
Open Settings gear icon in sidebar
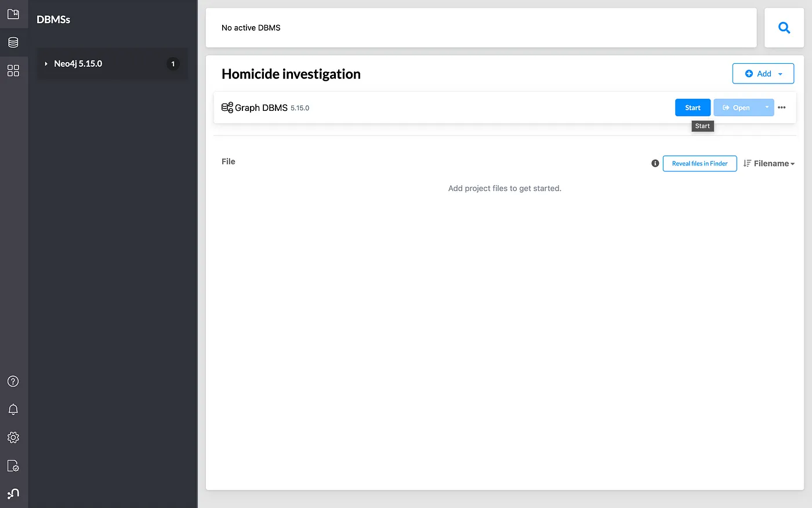[13, 437]
